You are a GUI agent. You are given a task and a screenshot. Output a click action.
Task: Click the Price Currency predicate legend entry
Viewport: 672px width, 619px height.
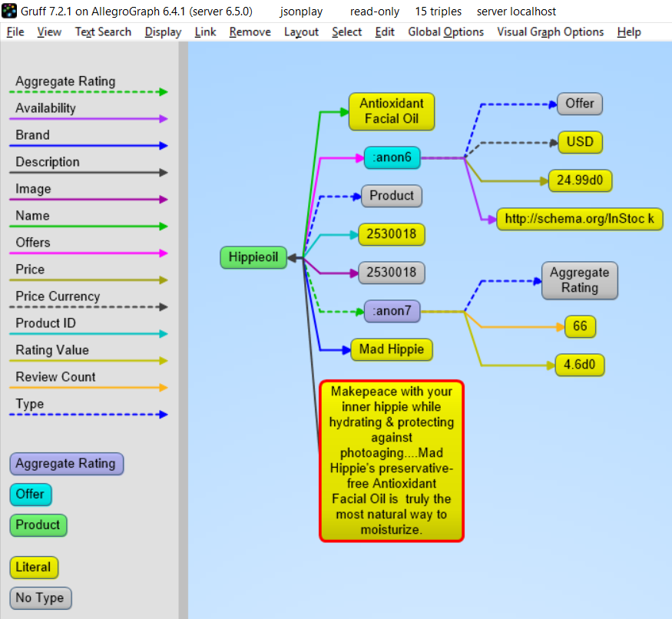pos(58,296)
